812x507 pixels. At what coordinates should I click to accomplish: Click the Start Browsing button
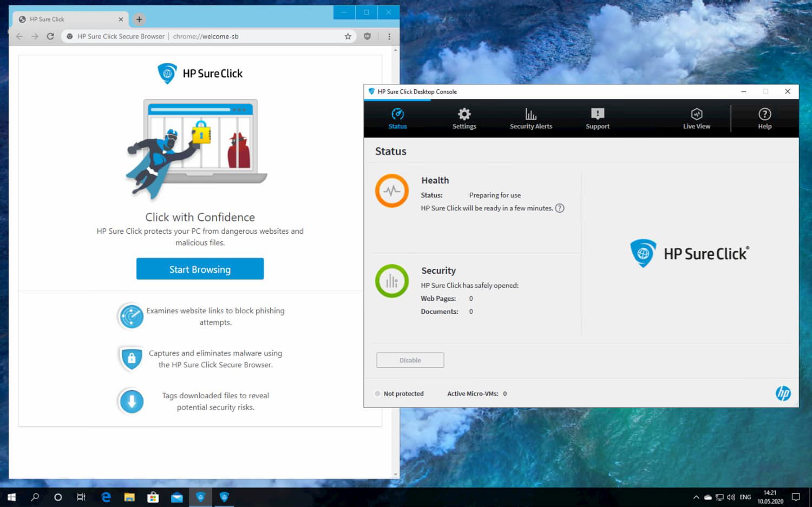click(x=200, y=269)
